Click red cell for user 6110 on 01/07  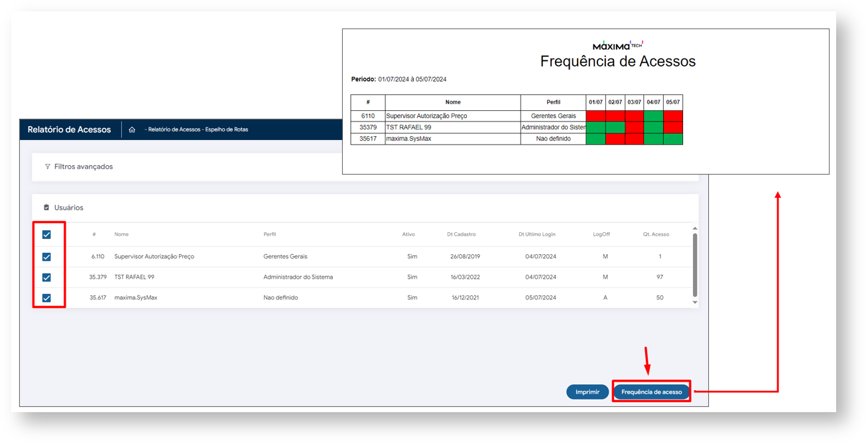595,116
